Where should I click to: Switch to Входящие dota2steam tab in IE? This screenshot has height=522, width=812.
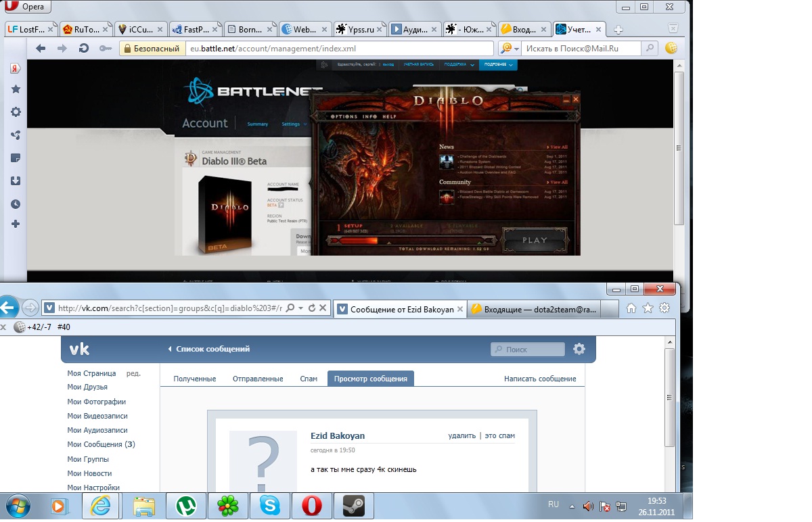[533, 309]
